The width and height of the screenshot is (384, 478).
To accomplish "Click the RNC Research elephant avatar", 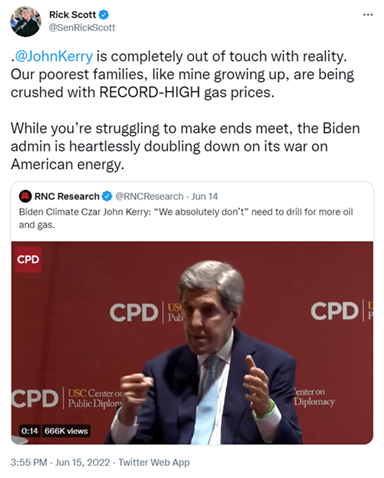I will [x=25, y=196].
